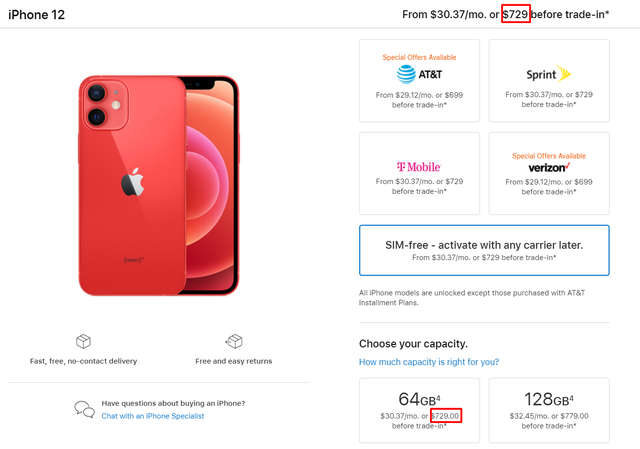
Task: Open Chat with an iPhone Specialist
Action: click(x=152, y=415)
